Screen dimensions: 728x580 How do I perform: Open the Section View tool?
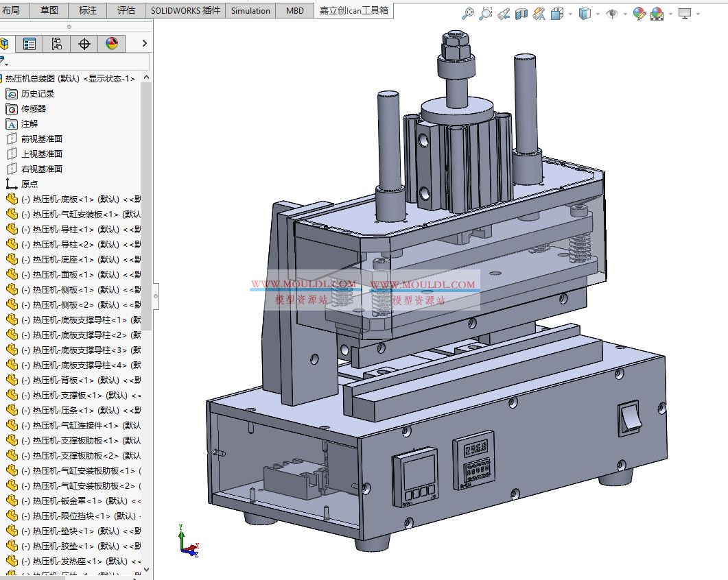click(521, 12)
